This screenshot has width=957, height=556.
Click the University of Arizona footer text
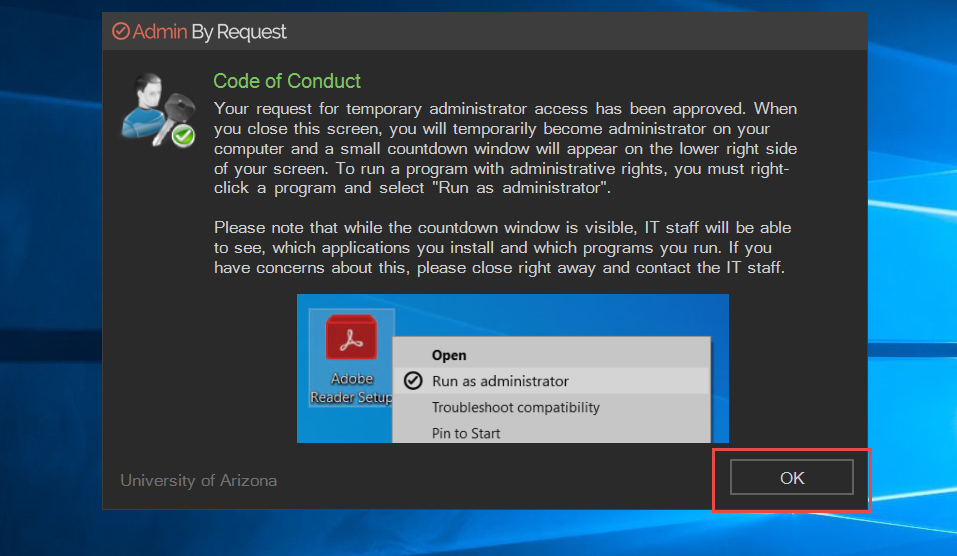tap(198, 481)
